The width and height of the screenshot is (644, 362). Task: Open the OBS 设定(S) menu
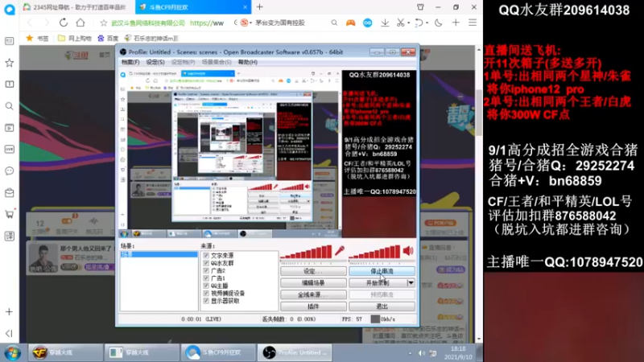155,62
